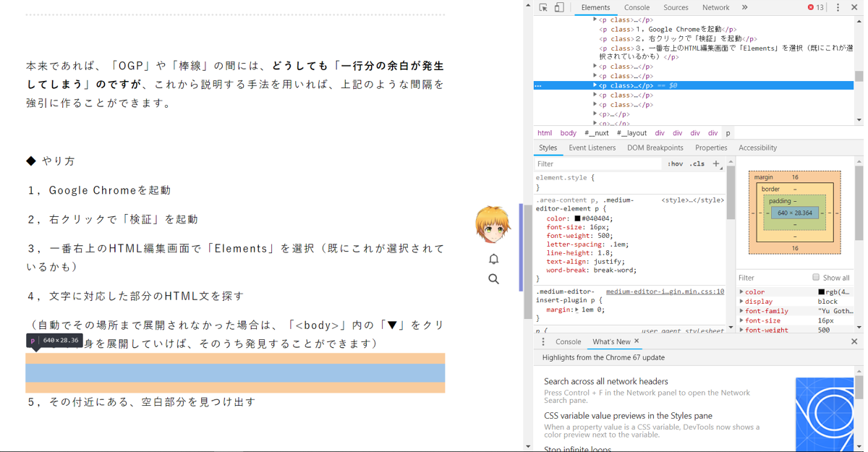This screenshot has height=452, width=868.
Task: Open search with the magnifier icon
Action: (493, 279)
